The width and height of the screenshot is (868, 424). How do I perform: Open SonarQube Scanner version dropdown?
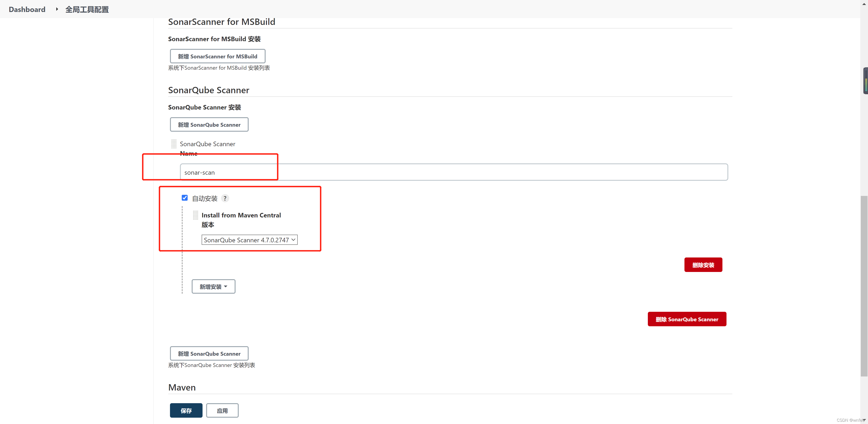pos(249,240)
